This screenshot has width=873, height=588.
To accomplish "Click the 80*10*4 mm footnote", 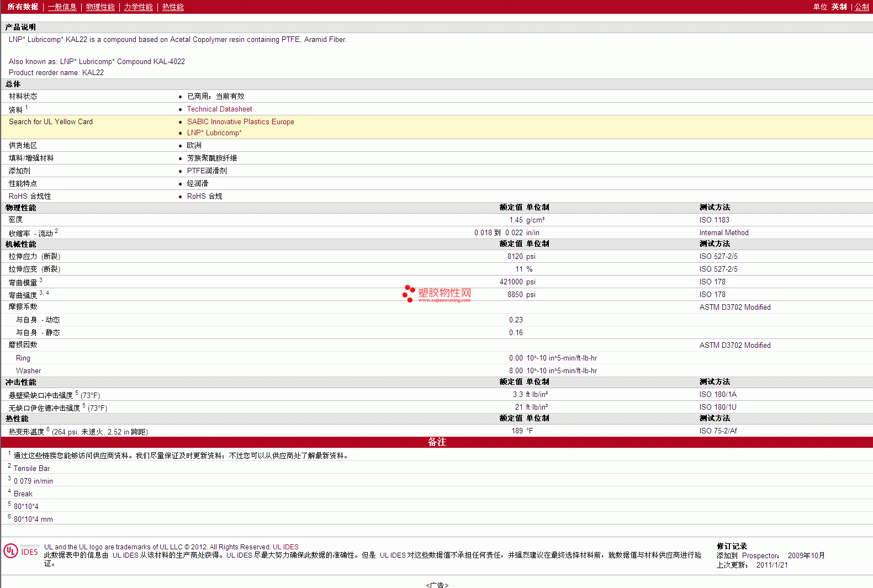I will (33, 519).
